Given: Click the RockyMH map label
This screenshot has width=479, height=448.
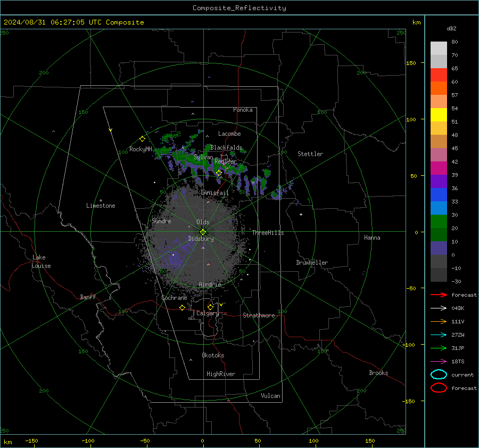Looking at the screenshot, I should [x=141, y=149].
